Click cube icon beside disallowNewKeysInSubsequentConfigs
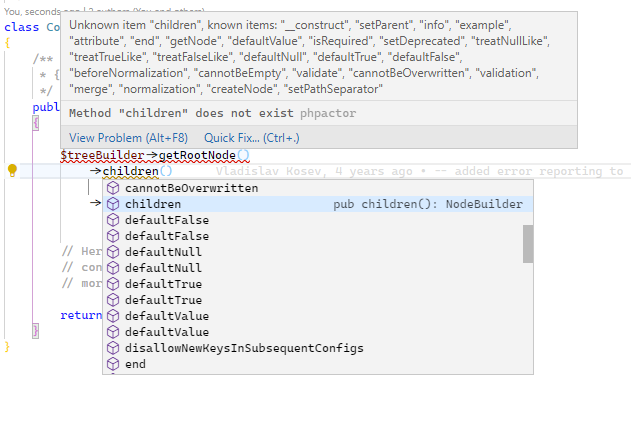 (x=113, y=348)
